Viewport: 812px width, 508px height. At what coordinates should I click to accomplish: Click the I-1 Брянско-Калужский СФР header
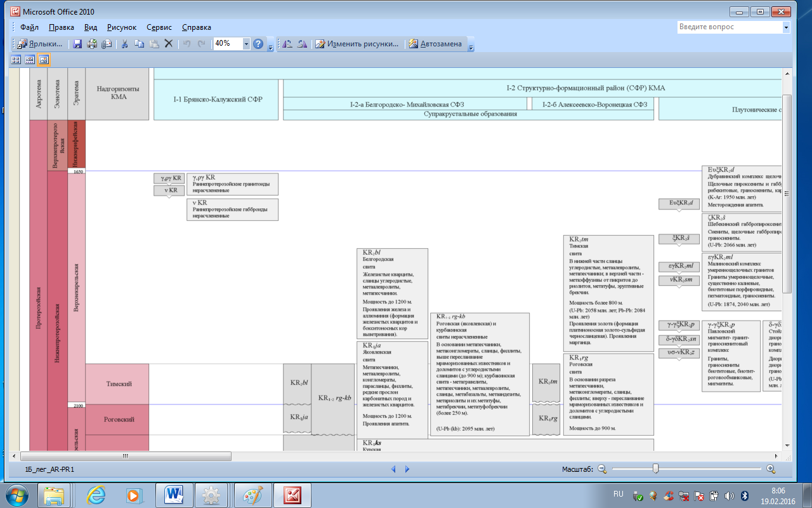(x=218, y=99)
